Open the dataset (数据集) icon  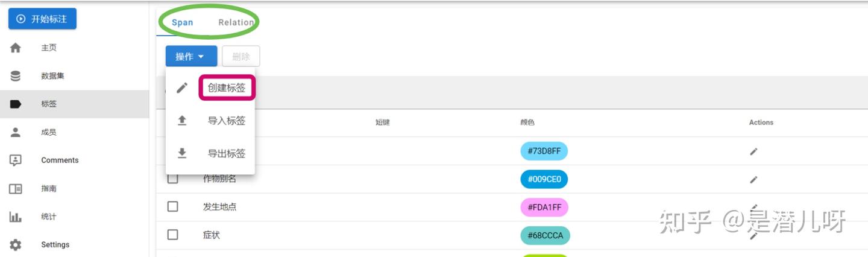pyautogui.click(x=16, y=76)
